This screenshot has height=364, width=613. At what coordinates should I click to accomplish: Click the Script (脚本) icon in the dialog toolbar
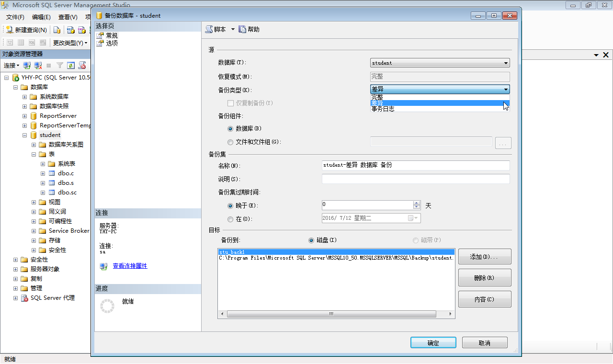click(209, 29)
